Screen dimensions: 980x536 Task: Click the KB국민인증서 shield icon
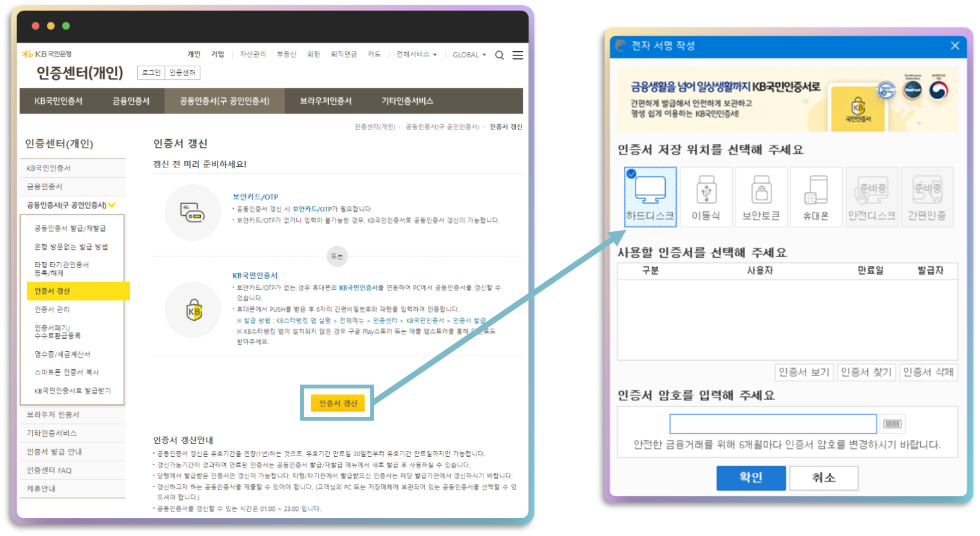(193, 310)
